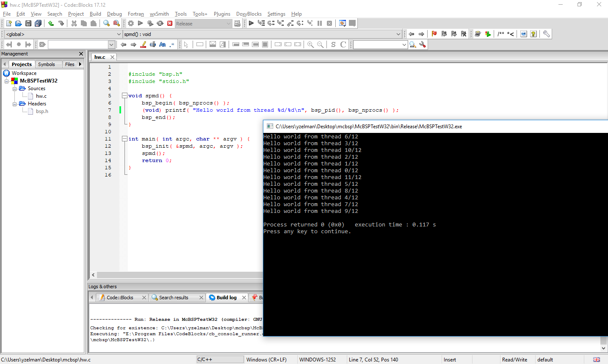Build and run the project
This screenshot has width=608, height=364.
150,23
